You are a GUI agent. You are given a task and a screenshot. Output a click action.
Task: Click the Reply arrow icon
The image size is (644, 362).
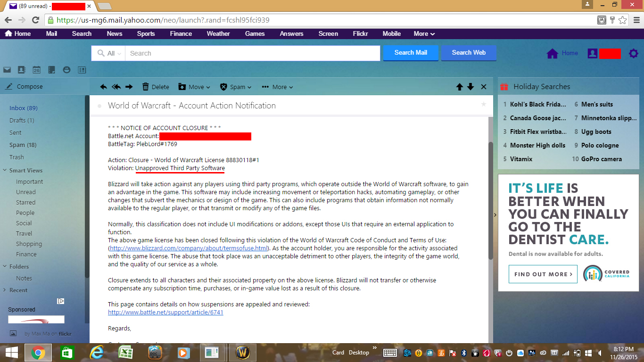coord(104,87)
